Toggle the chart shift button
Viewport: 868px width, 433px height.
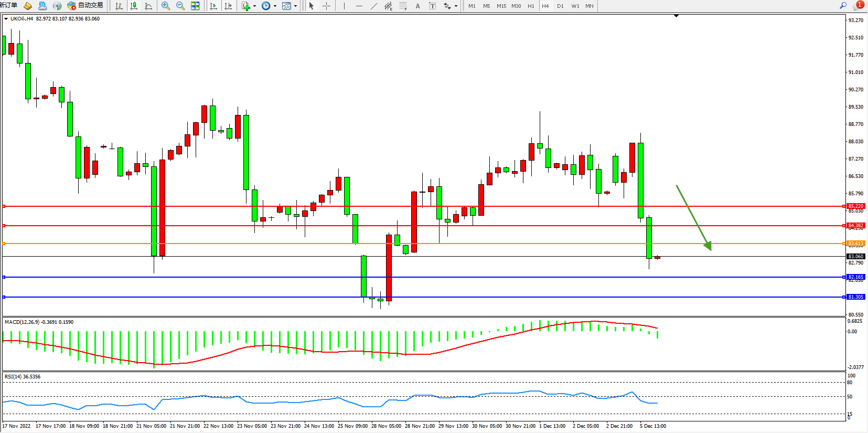click(x=228, y=6)
